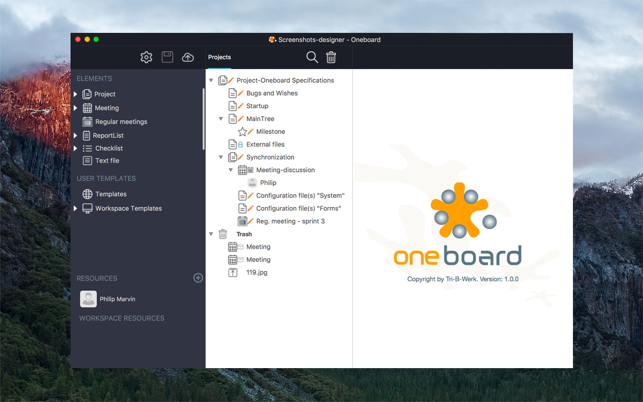The width and height of the screenshot is (643, 402).
Task: Select Configuration file(s) "Forms" item
Action: point(299,208)
